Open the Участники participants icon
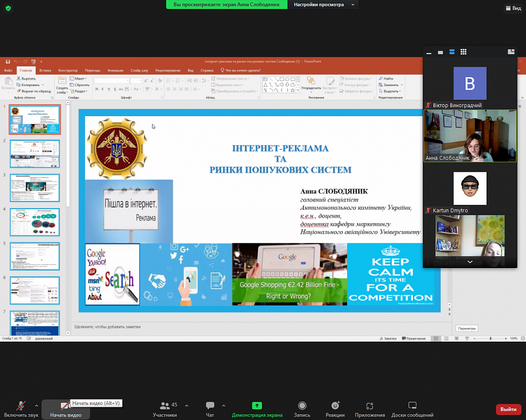526x420 pixels. (165, 406)
